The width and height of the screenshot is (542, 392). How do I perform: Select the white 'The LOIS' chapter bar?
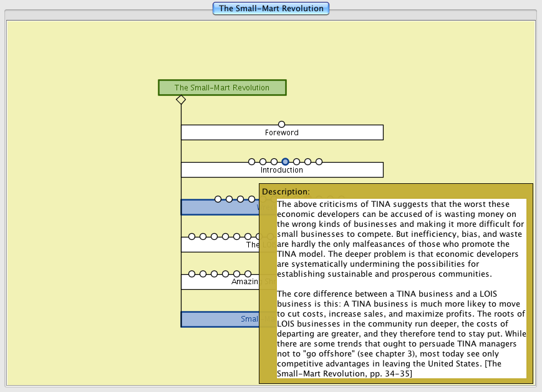pos(218,245)
